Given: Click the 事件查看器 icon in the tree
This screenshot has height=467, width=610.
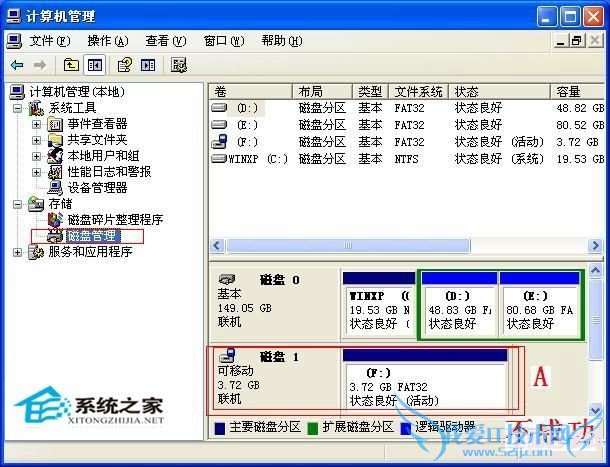Looking at the screenshot, I should click(55, 125).
